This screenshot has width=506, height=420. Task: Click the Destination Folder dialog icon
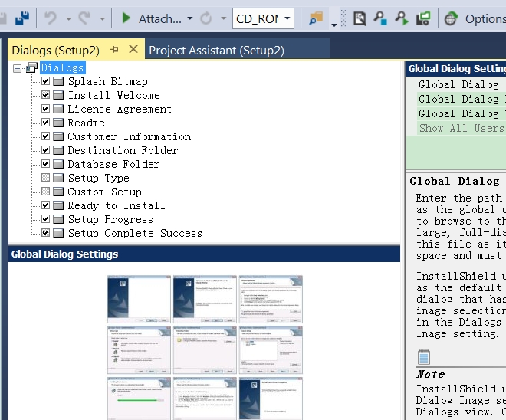58,150
